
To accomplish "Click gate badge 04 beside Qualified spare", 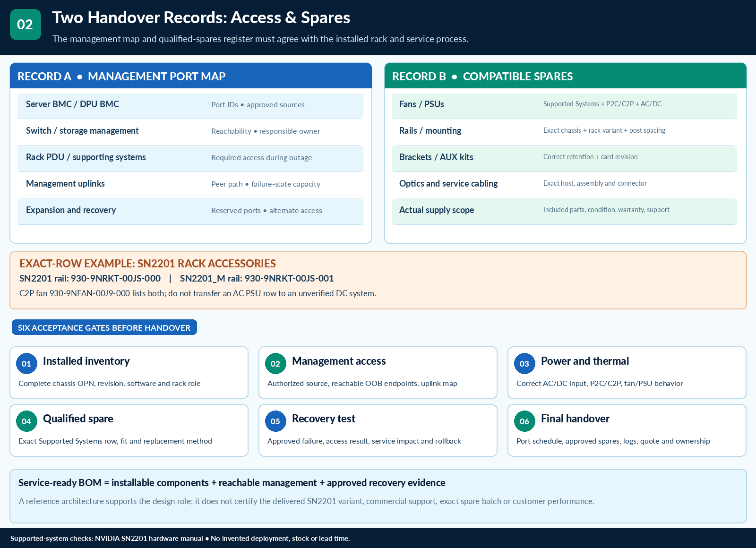I will (26, 421).
